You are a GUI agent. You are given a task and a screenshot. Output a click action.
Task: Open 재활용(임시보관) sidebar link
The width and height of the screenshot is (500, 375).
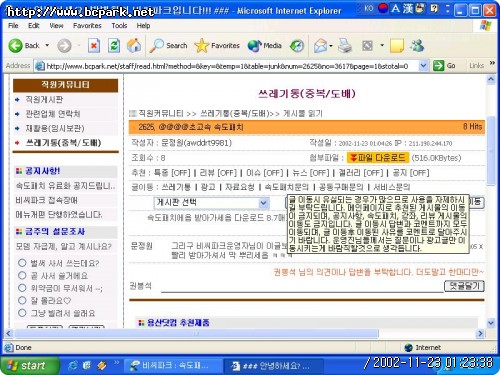[55, 128]
